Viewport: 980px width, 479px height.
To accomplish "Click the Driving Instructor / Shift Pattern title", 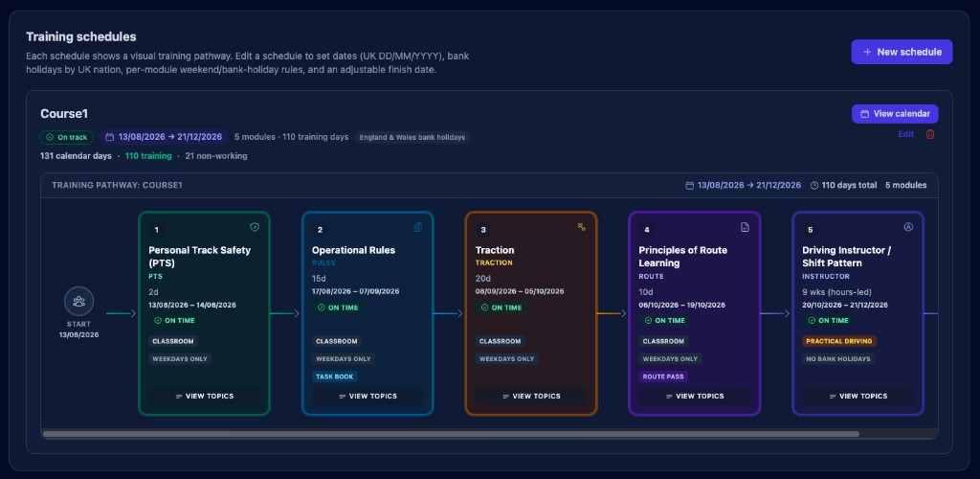I will point(847,257).
